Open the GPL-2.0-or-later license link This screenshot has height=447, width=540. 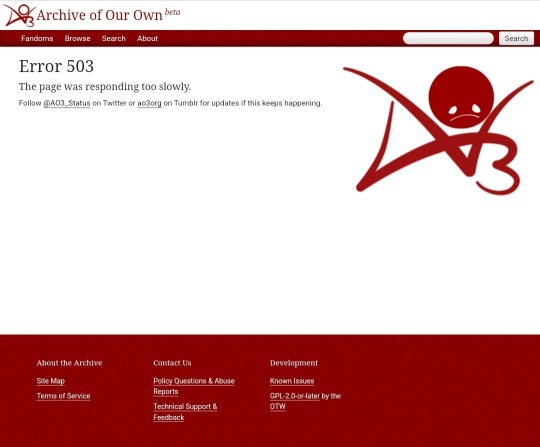coord(295,396)
